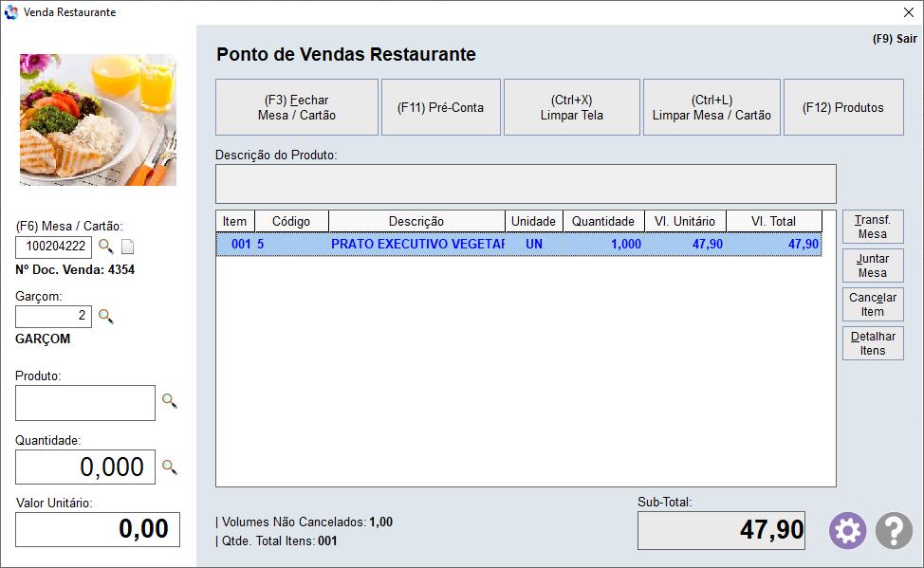Open the (F12) Produtos button
The image size is (924, 568).
(x=842, y=107)
